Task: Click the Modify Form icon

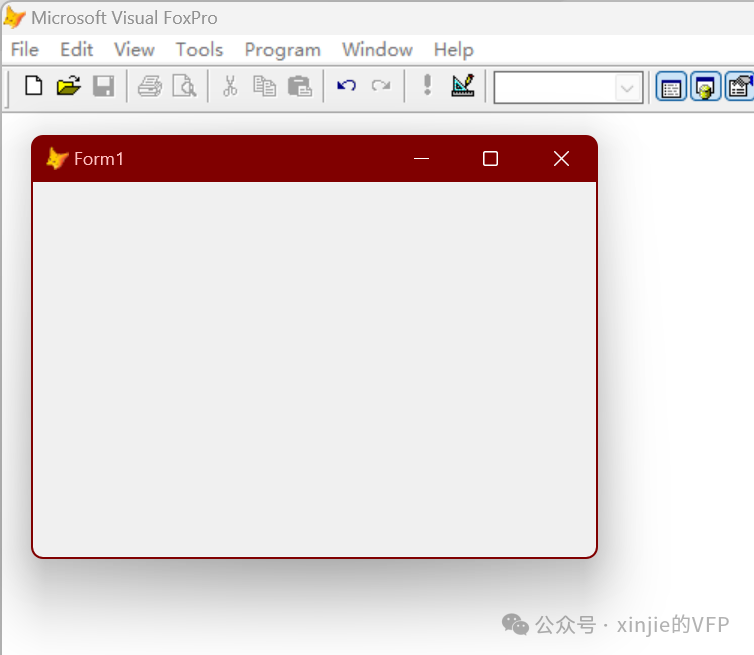Action: [x=463, y=85]
